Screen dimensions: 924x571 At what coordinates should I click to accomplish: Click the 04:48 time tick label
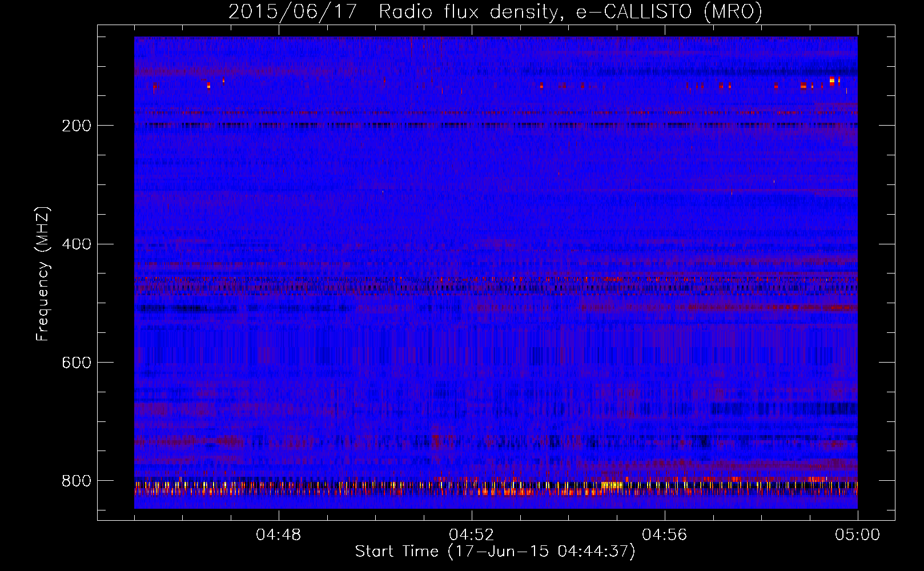click(x=278, y=535)
